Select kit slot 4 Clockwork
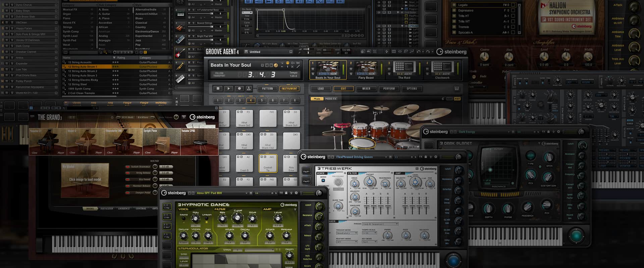This screenshot has width=644, height=268. (442, 70)
